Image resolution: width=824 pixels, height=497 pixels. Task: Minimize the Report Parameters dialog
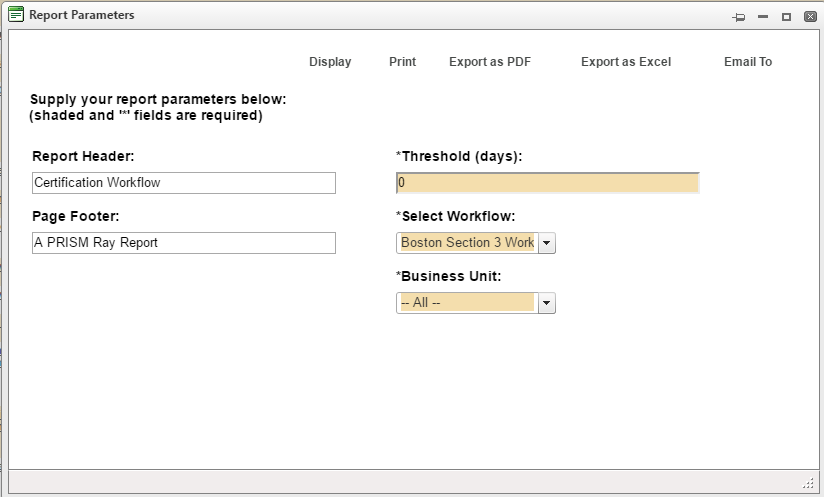tap(763, 17)
